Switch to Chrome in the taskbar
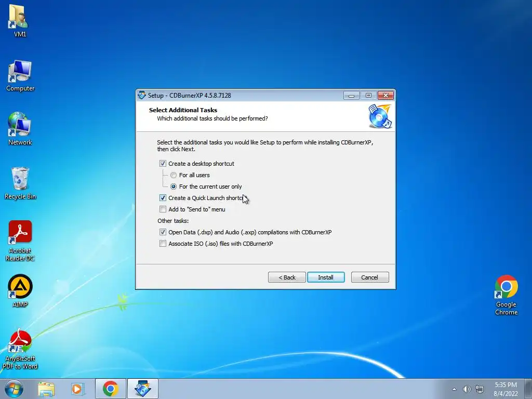This screenshot has width=532, height=399. (111, 389)
